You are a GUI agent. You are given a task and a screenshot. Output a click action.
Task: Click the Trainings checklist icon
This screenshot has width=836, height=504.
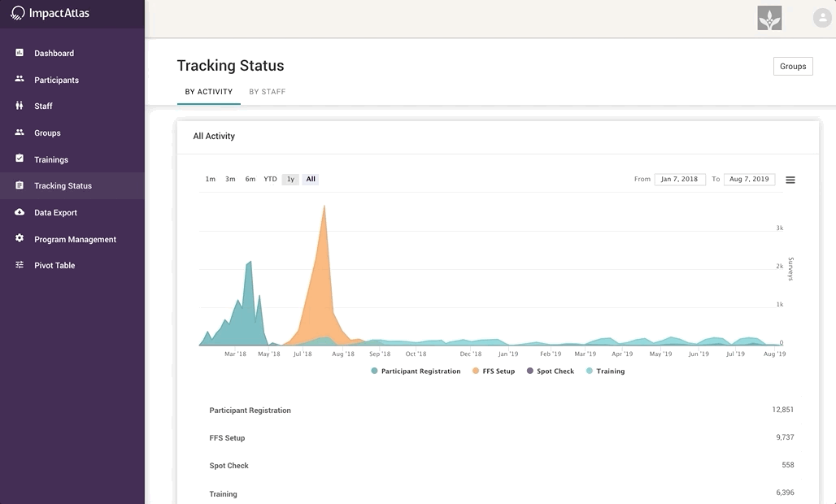point(20,159)
